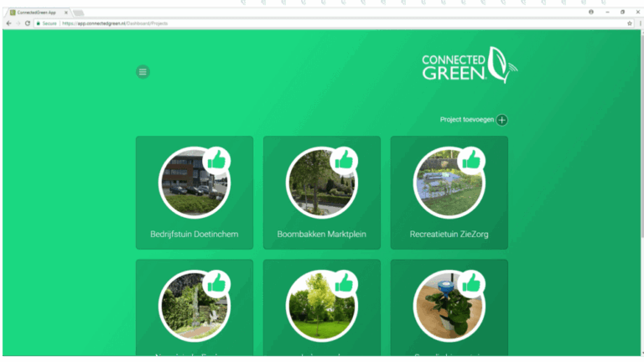644x362 pixels.
Task: Open the hamburger menu button
Action: [143, 72]
